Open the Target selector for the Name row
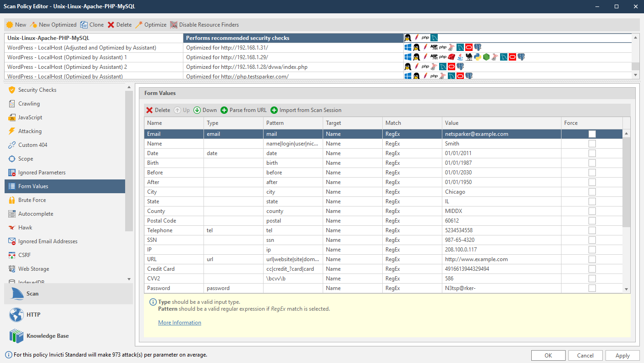The image size is (644, 363). [x=352, y=143]
